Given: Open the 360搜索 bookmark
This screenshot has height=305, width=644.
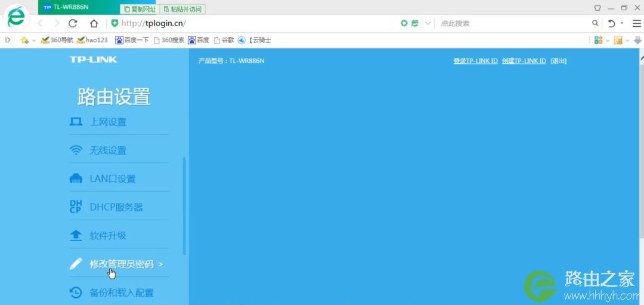Looking at the screenshot, I should click(x=169, y=40).
